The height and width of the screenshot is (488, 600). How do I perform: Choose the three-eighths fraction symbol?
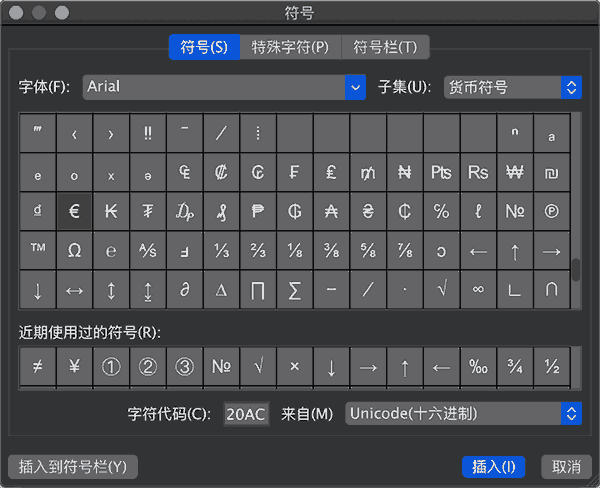tap(331, 251)
